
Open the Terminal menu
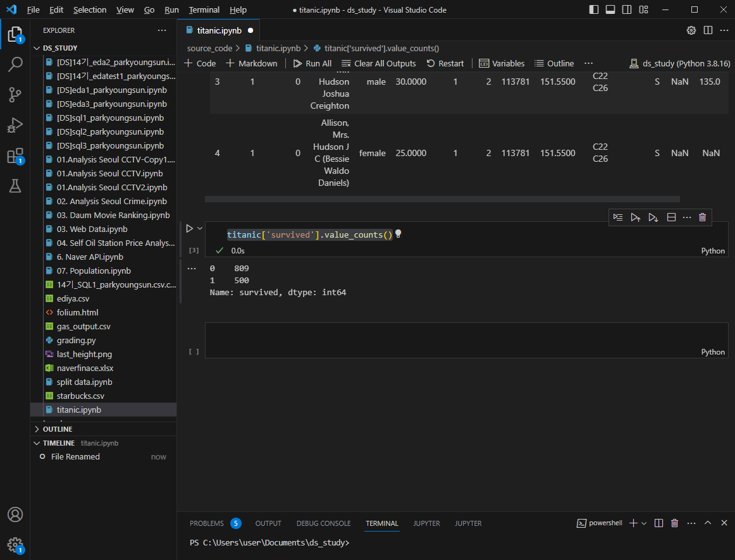[x=204, y=10]
